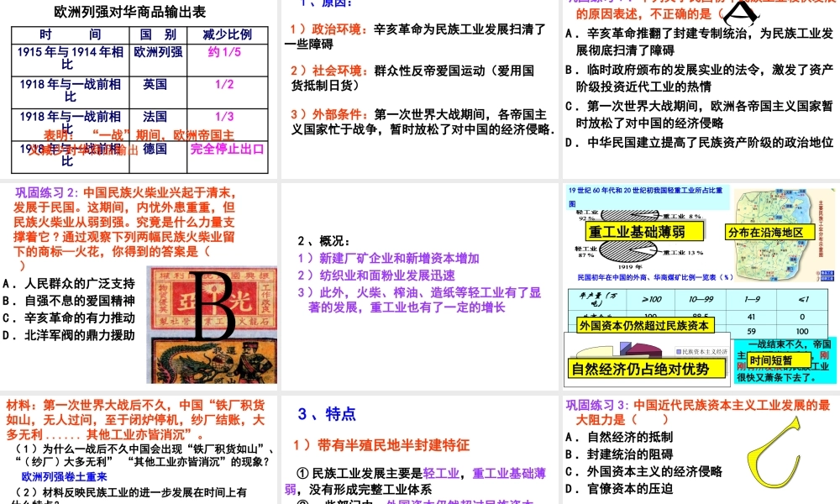The image size is (840, 504).
Task: Click the 完全停止出口 cell
Action: pyautogui.click(x=227, y=149)
